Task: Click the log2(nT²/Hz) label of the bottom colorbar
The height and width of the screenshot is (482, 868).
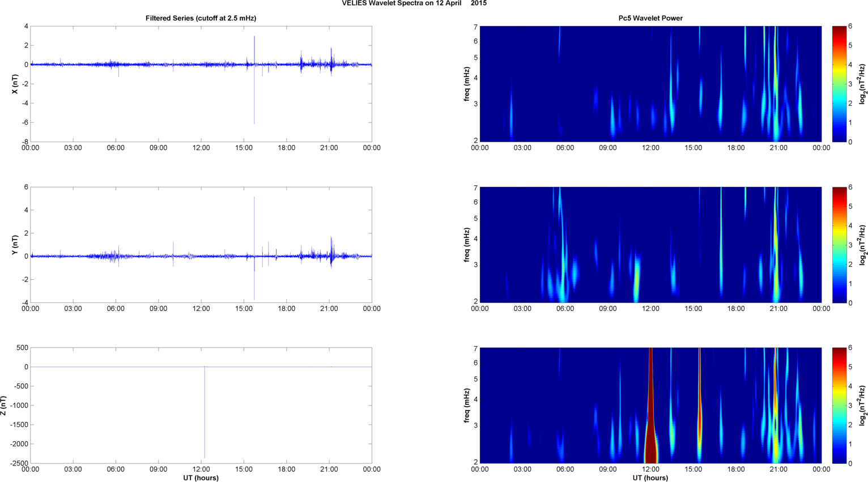Action: point(862,406)
